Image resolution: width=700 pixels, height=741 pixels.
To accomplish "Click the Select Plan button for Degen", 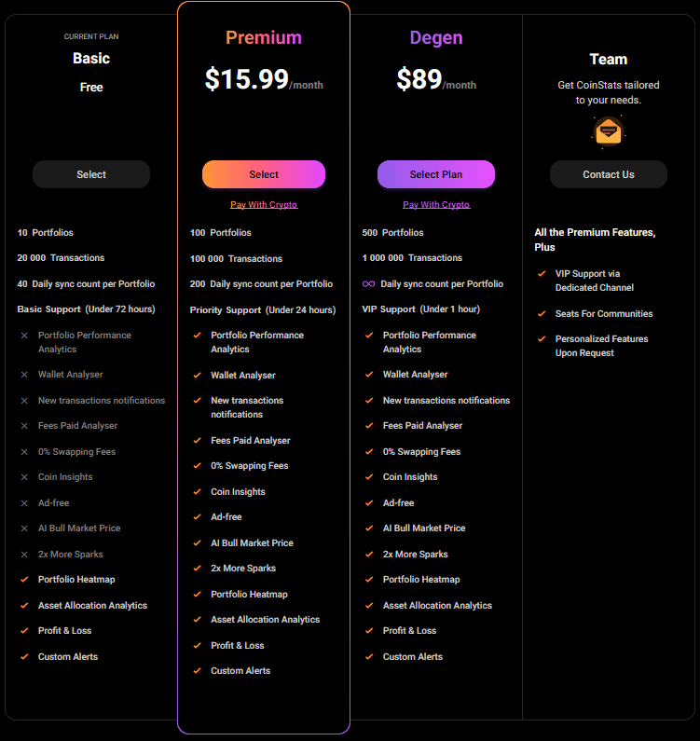I will click(x=436, y=174).
